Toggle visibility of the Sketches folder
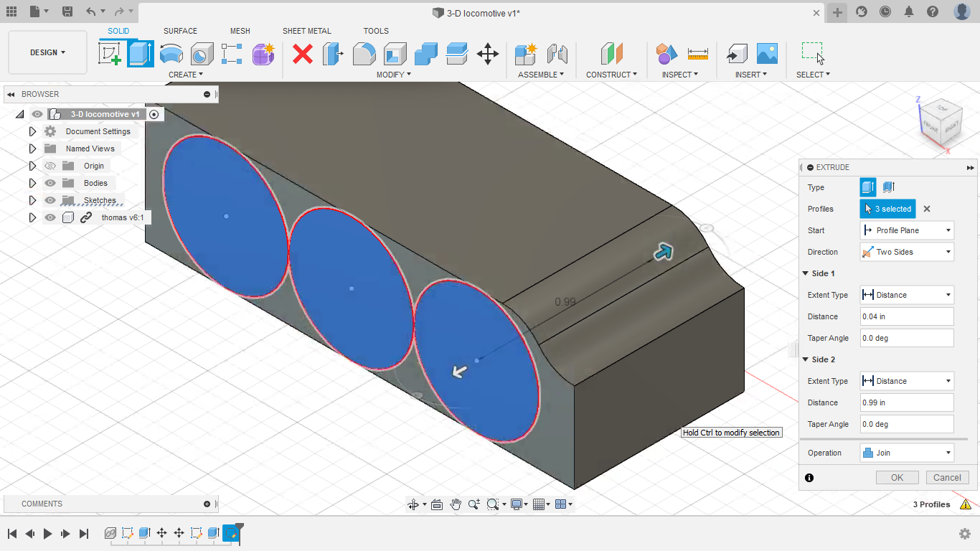Viewport: 980px width, 551px height. tap(50, 200)
